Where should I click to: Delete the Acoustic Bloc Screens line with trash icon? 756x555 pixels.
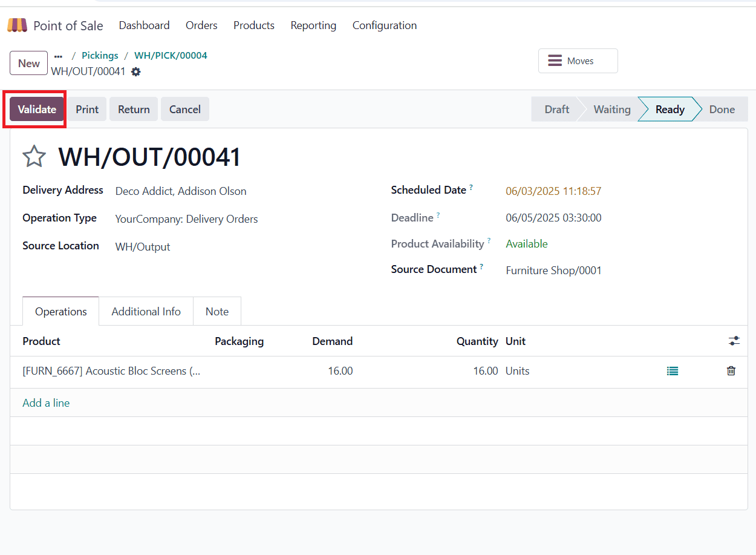[x=731, y=371]
